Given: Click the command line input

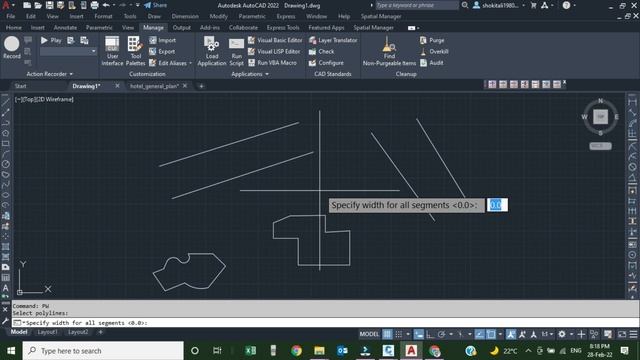Looking at the screenshot, I should click(x=325, y=322).
